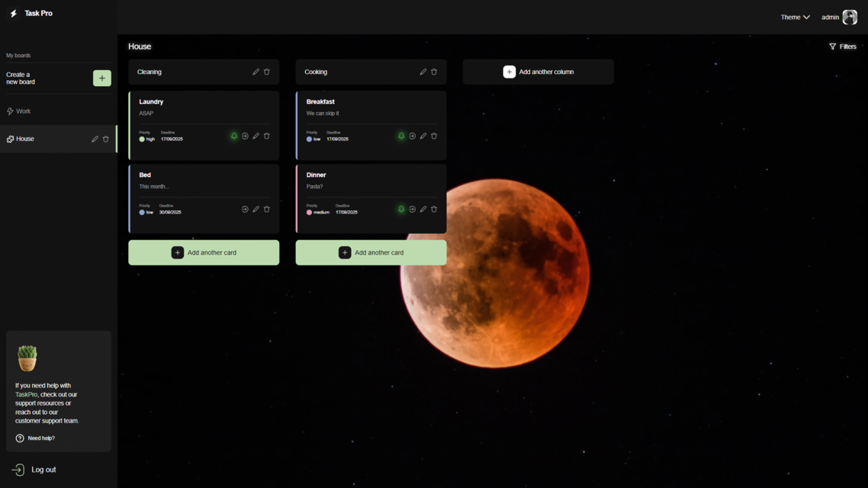
Task: Open the Filters panel
Action: (843, 47)
